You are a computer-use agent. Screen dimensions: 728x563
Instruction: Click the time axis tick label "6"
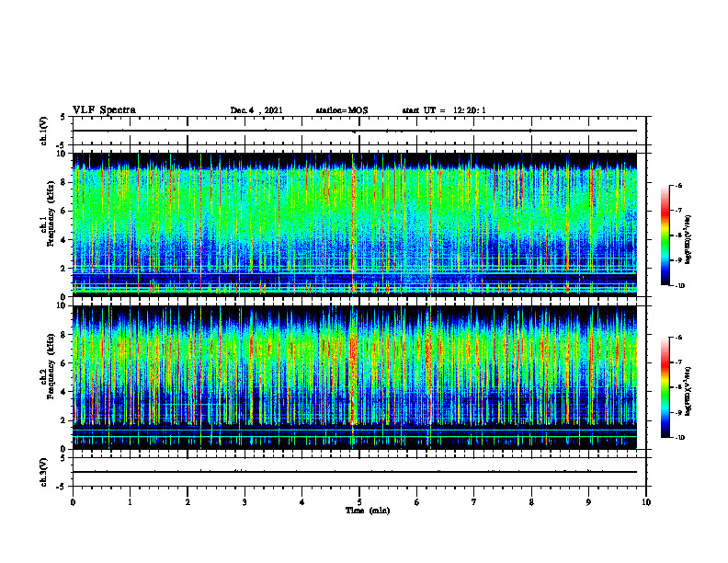tap(417, 502)
